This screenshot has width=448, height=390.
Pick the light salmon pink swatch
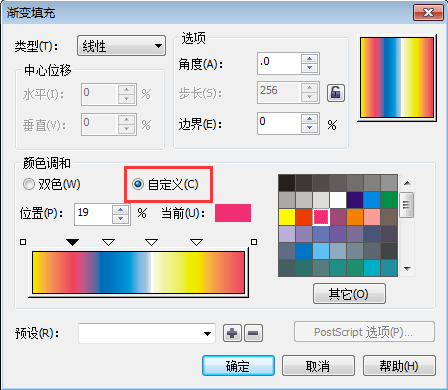[372, 217]
